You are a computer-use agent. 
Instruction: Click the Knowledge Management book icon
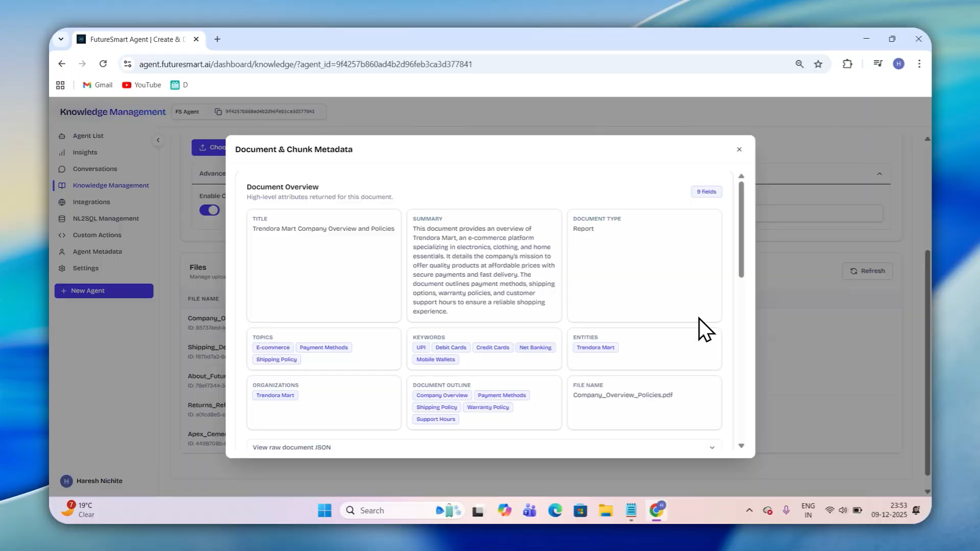coord(62,185)
